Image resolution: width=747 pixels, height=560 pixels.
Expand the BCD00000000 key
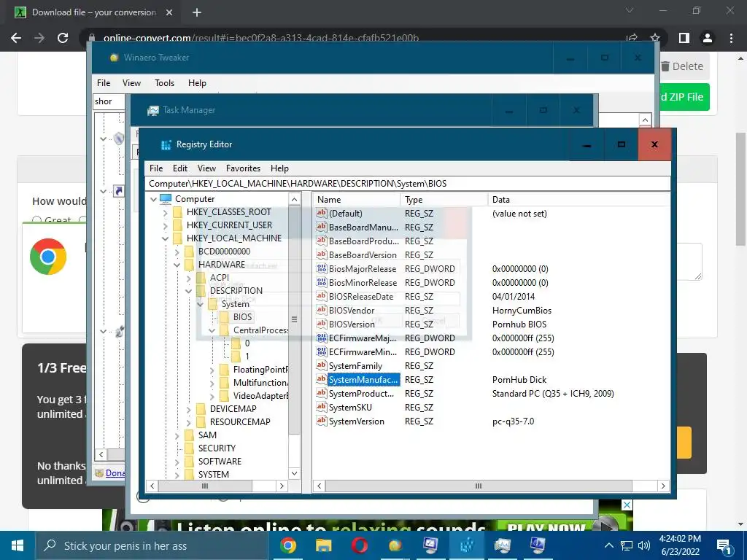point(177,252)
